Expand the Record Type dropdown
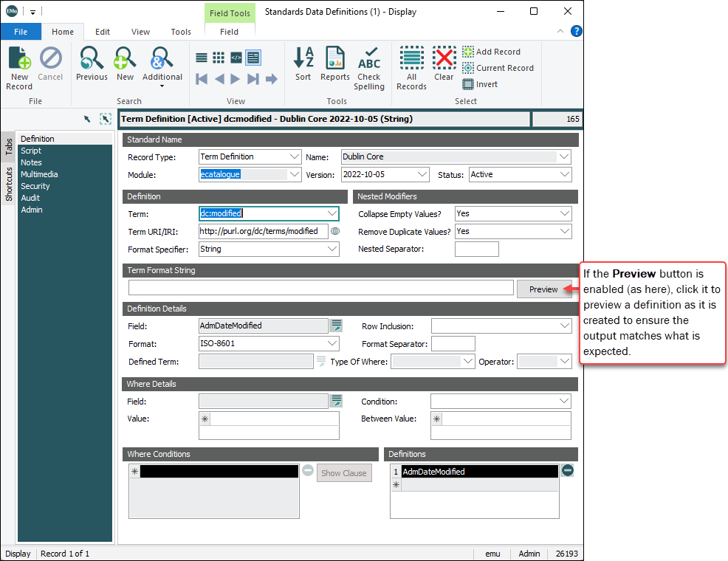The width and height of the screenshot is (728, 561). coord(295,156)
